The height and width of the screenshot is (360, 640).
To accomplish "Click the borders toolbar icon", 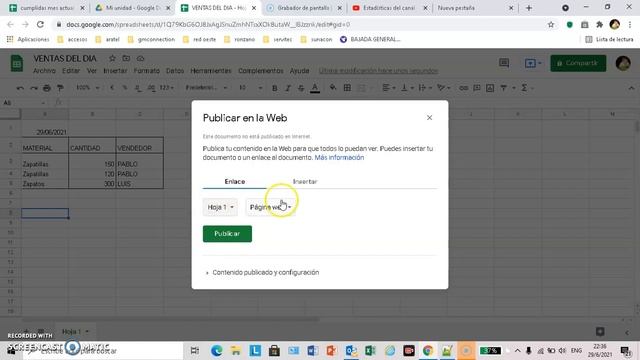I will [x=347, y=88].
